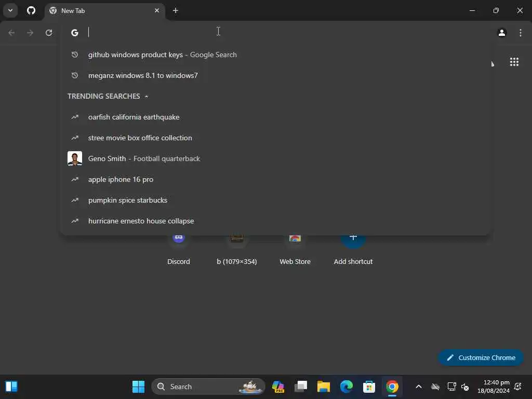Click the OneDrive cloud tray icon
The height and width of the screenshot is (399, 532).
pyautogui.click(x=435, y=387)
